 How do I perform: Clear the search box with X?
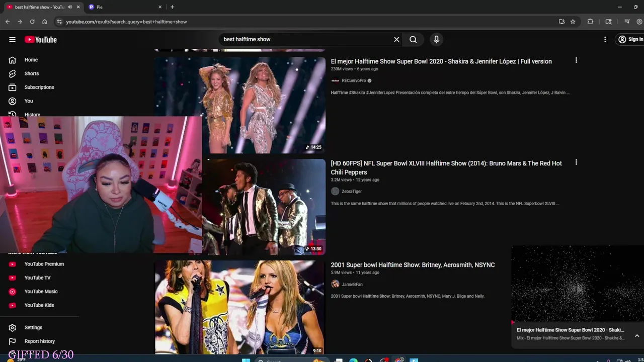(396, 39)
